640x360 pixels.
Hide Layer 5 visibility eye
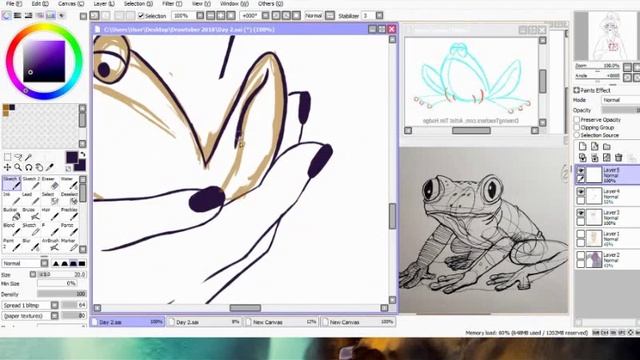tap(581, 171)
